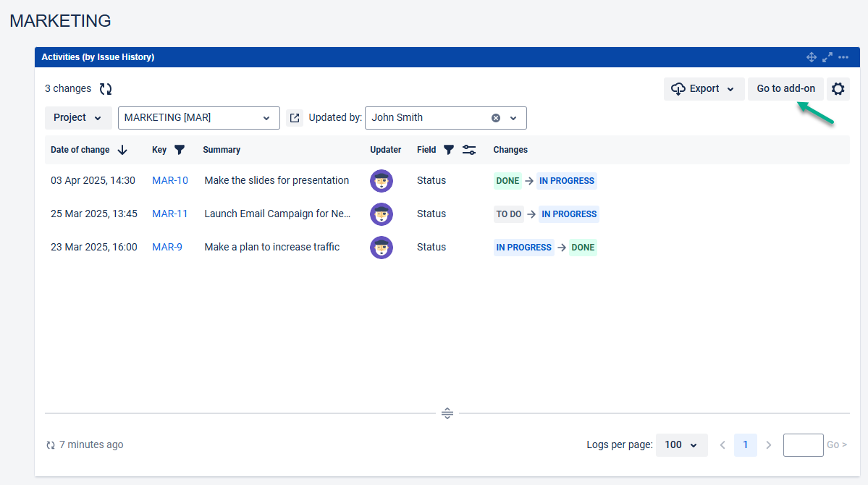
Task: Clear John Smith from Updated by
Action: [496, 118]
